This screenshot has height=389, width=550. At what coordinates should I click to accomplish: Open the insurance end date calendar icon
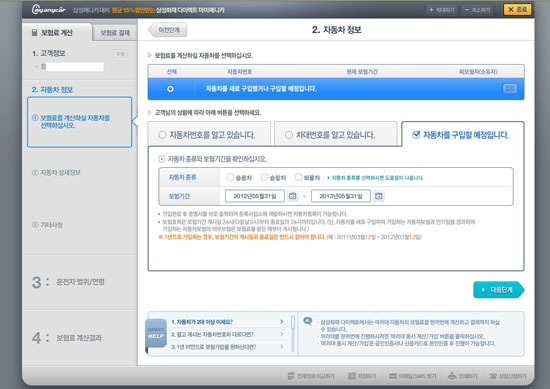pyautogui.click(x=378, y=196)
